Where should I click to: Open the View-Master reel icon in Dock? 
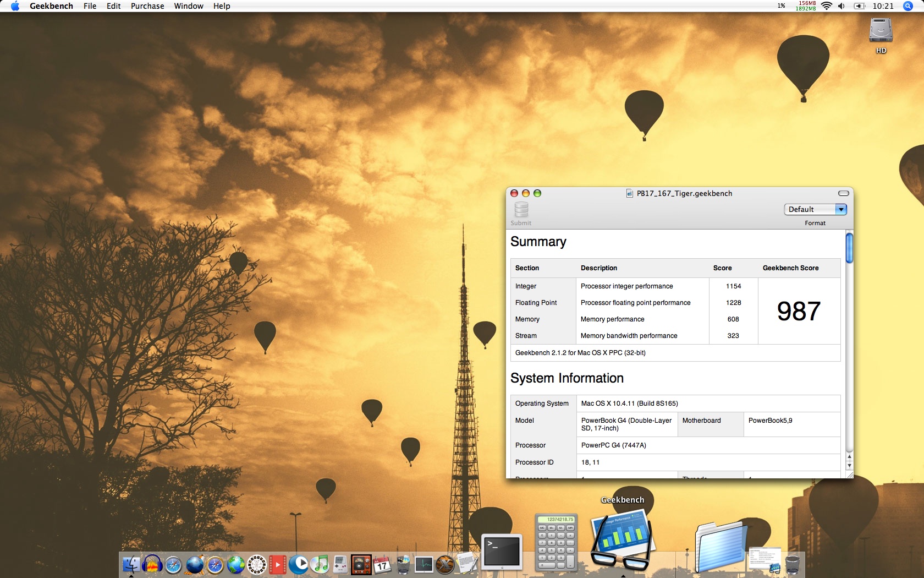pyautogui.click(x=257, y=565)
